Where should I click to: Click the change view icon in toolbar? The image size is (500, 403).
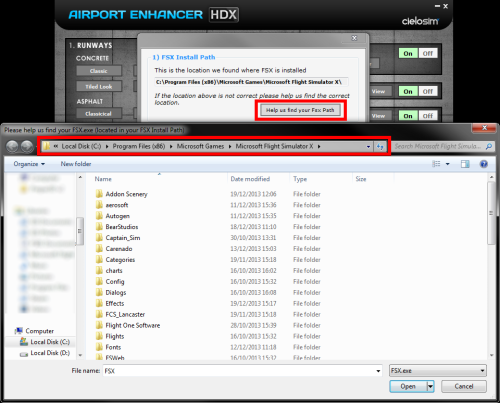[436, 164]
